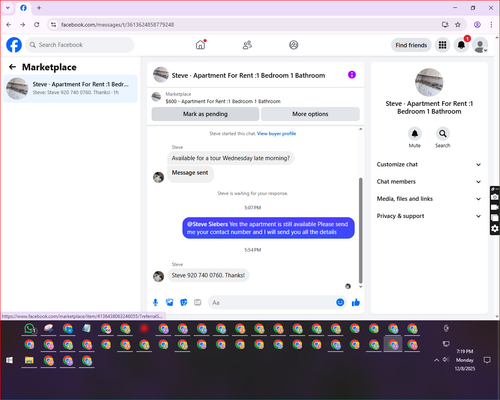
Task: Bookmark this page star icon
Action: coord(458,24)
